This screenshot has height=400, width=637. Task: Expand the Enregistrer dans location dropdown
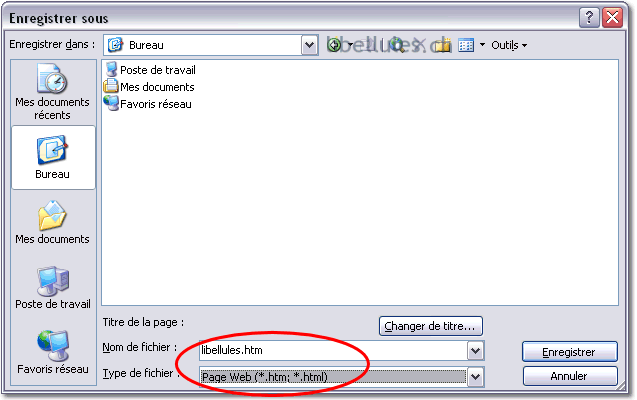pos(309,45)
